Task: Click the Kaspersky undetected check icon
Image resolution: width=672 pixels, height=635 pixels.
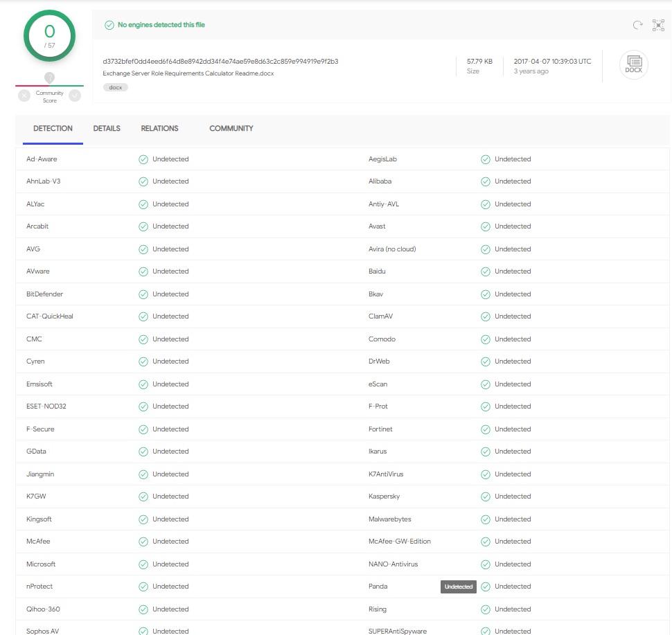Action: (485, 497)
